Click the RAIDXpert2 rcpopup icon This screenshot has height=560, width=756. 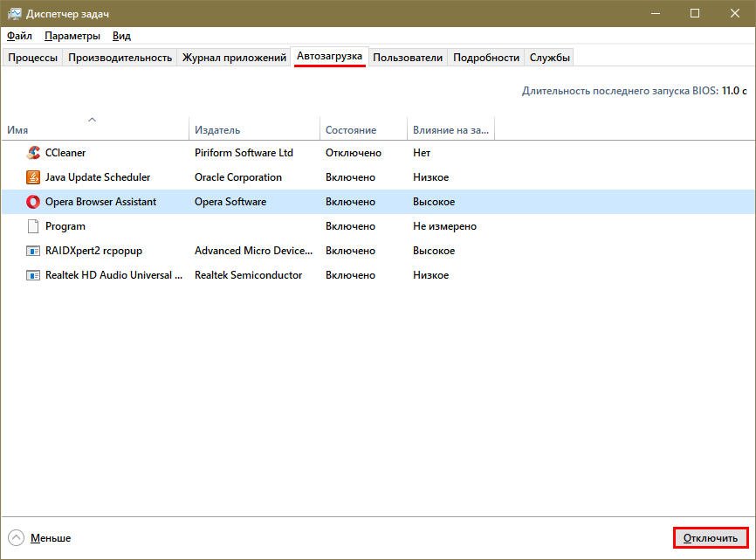coord(33,251)
